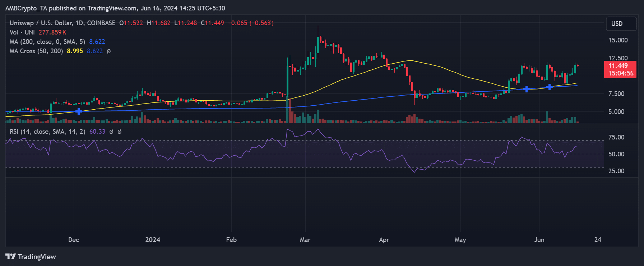Click the Vol · UNI indicator legend
644x266 pixels.
22,32
